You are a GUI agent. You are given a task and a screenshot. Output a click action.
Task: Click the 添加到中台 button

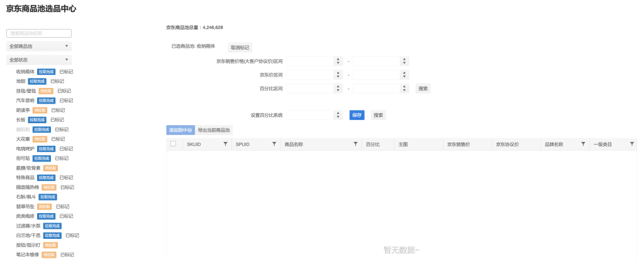pos(180,130)
